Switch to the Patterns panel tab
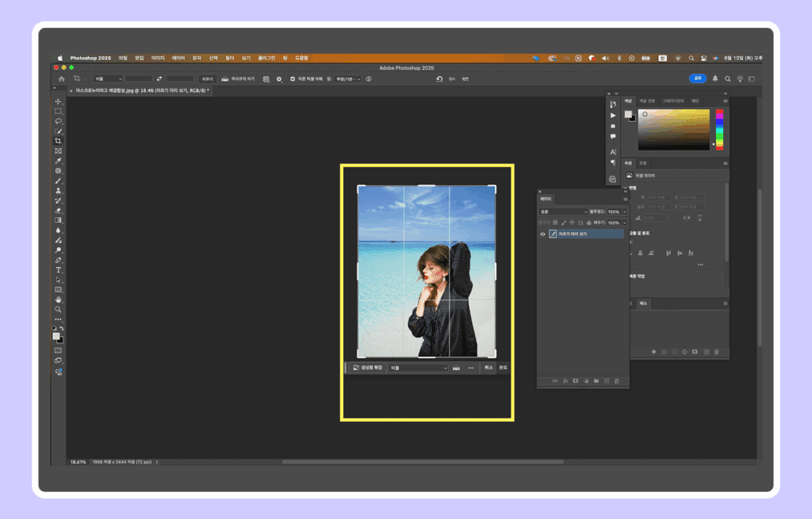This screenshot has width=812, height=519. click(695, 101)
